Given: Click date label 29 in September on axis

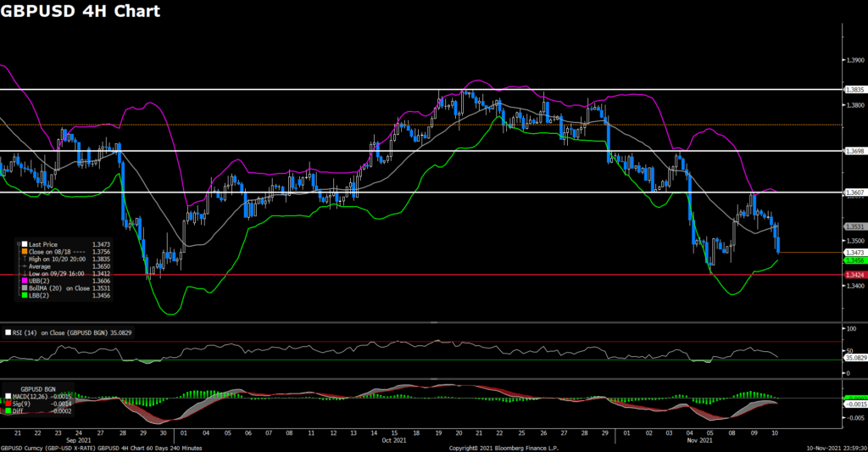Looking at the screenshot, I should coord(142,433).
